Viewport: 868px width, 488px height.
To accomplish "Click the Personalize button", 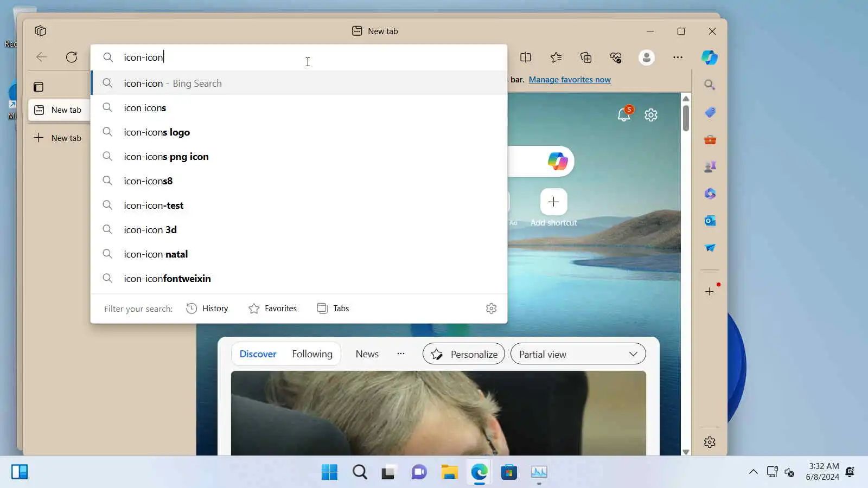I will pyautogui.click(x=464, y=354).
